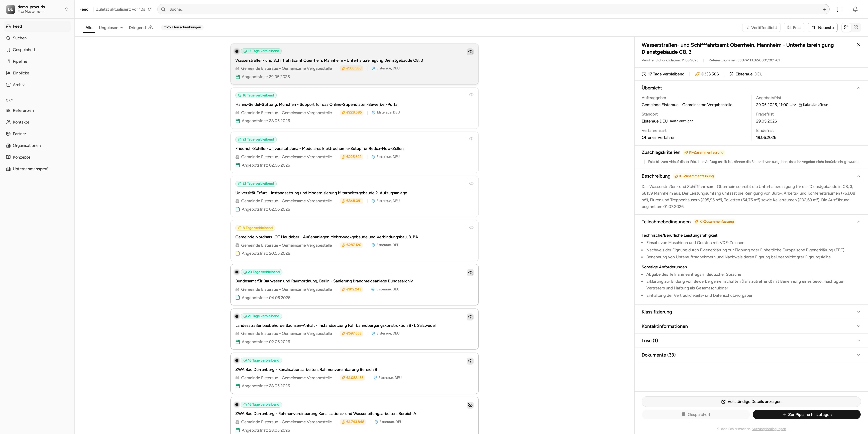Open the Neueste sort dropdown

pyautogui.click(x=822, y=28)
